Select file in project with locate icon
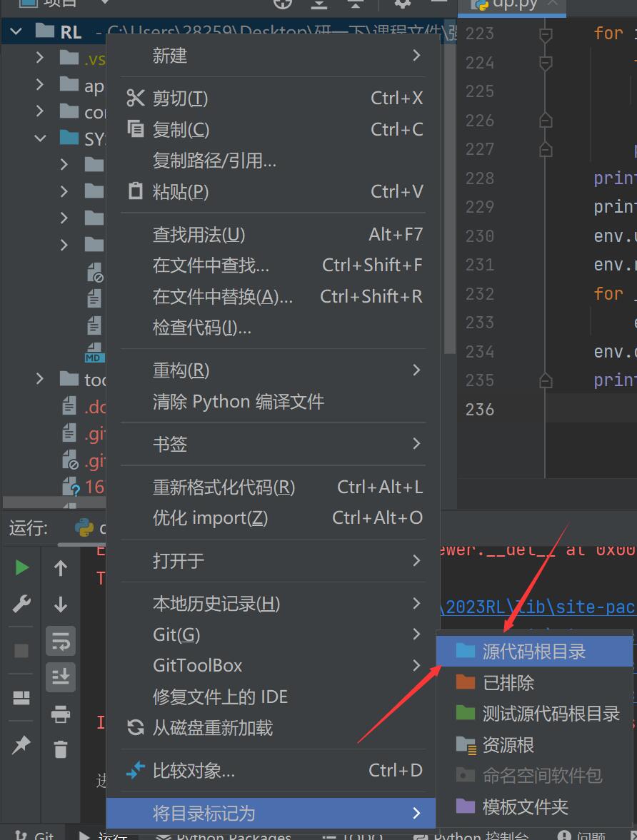This screenshot has height=840, width=637. [x=282, y=4]
